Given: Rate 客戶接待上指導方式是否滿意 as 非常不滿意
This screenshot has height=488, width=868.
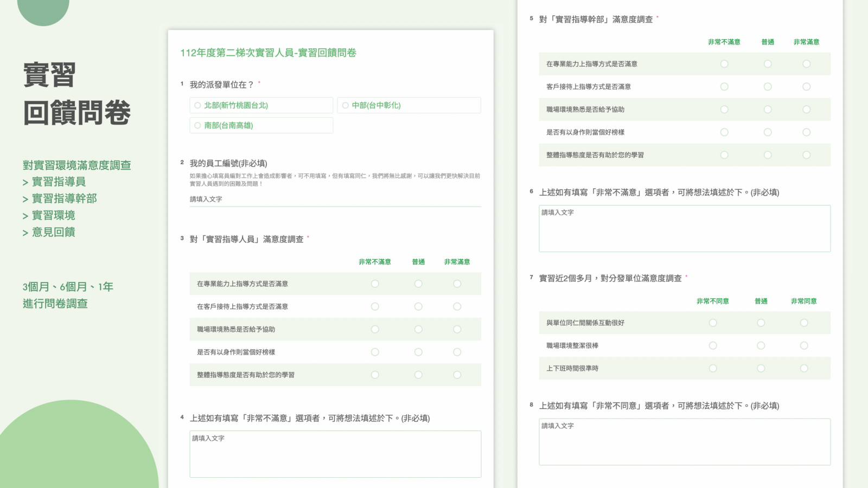Looking at the screenshot, I should [724, 87].
